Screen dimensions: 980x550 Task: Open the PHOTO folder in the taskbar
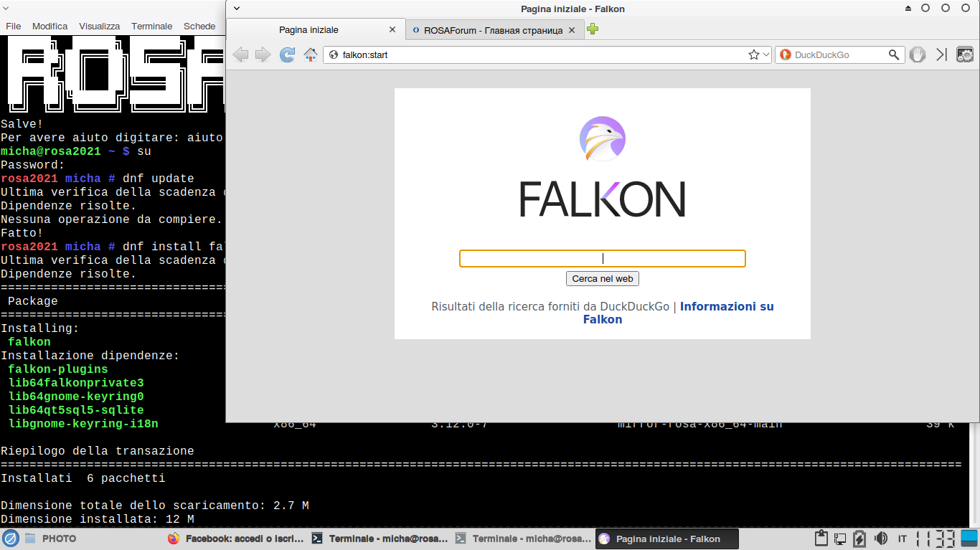click(x=50, y=539)
